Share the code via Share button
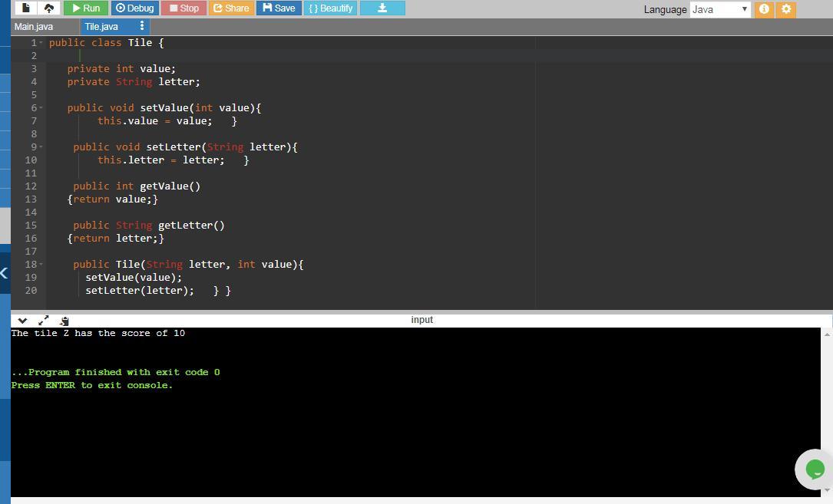The image size is (833, 504). (231, 8)
